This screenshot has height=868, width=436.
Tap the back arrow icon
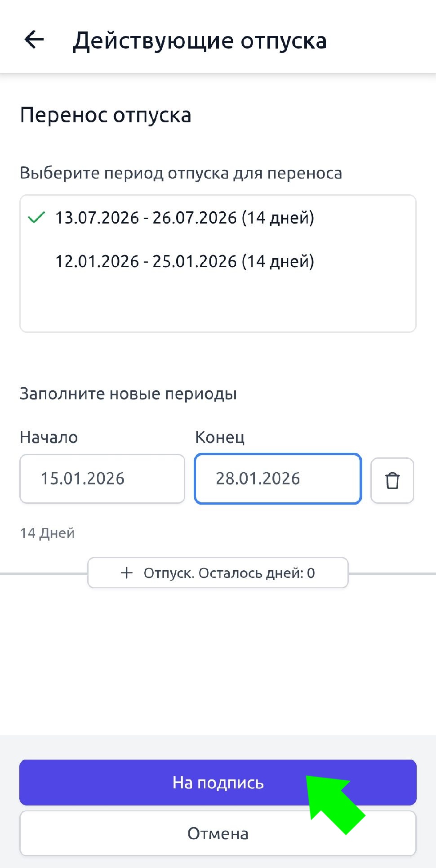[34, 40]
